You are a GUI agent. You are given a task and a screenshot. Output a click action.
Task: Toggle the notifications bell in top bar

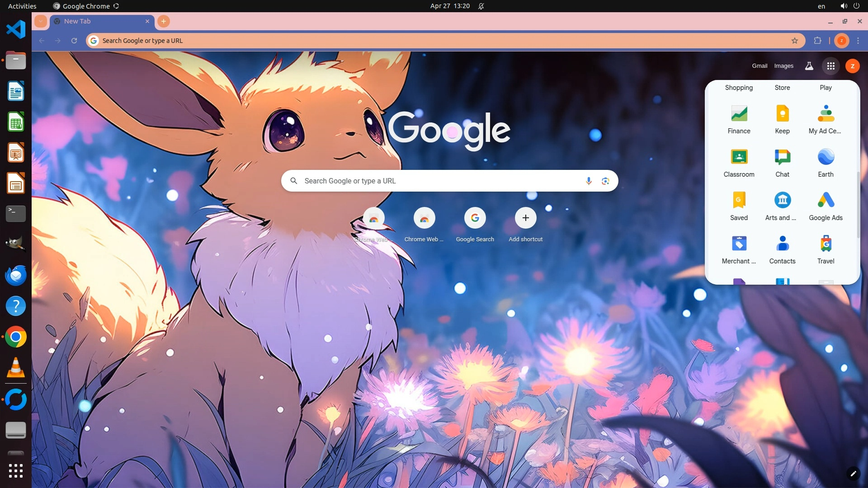coord(481,6)
